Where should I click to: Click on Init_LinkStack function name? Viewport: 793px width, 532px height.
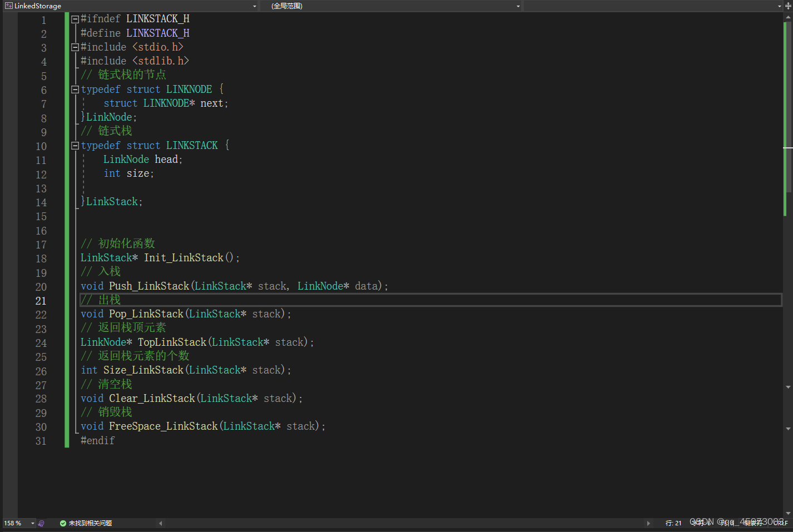pos(184,258)
